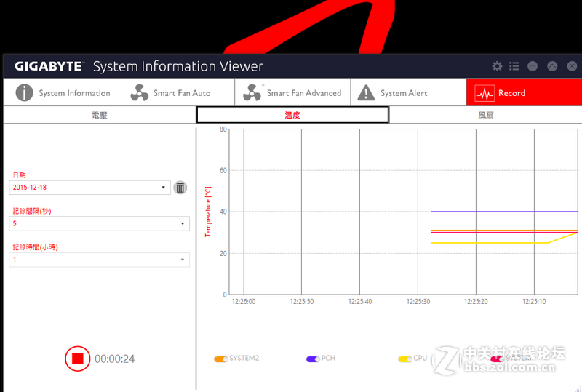Toggle the CPU temperature line
582x392 pixels.
405,359
